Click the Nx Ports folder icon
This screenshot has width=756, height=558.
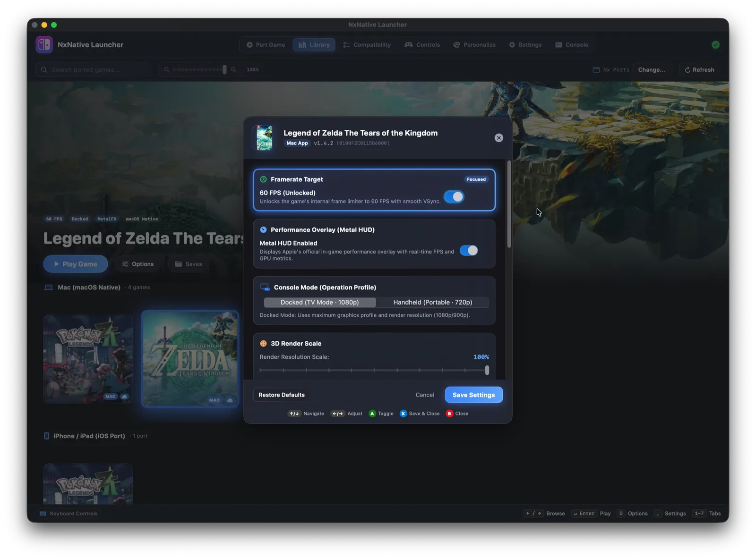point(596,70)
